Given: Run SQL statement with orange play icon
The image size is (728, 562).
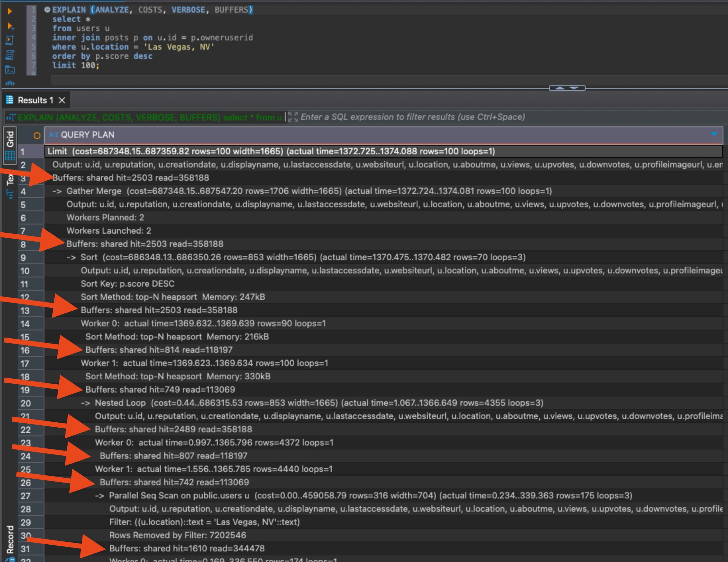Looking at the screenshot, I should point(10,11).
